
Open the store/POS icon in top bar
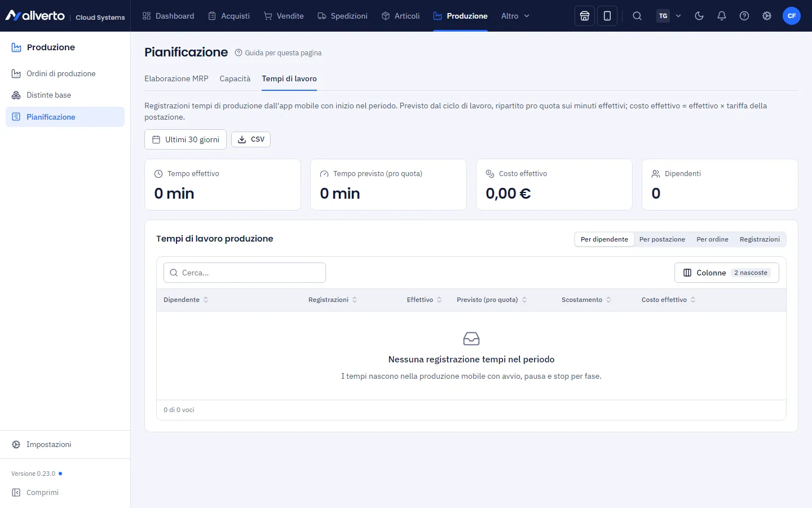(585, 16)
